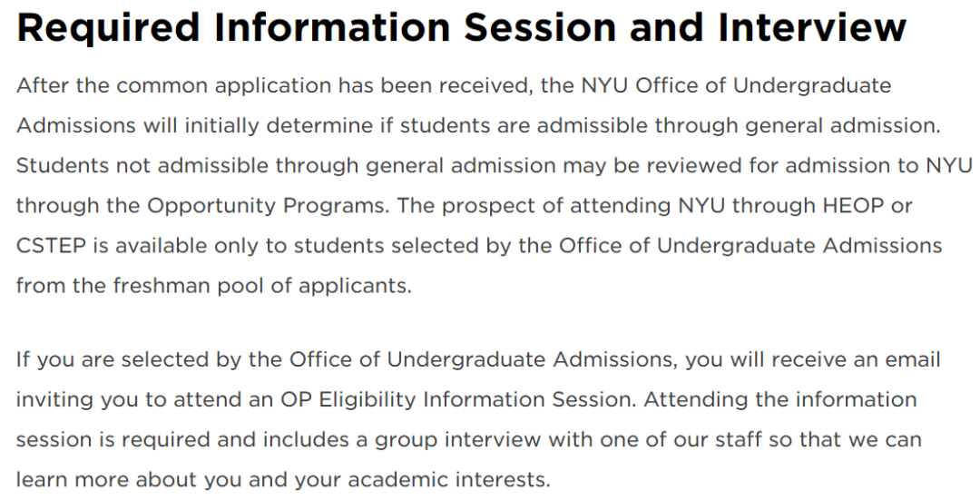
Task: Click the phrase "receive an email"
Action: coord(857,359)
